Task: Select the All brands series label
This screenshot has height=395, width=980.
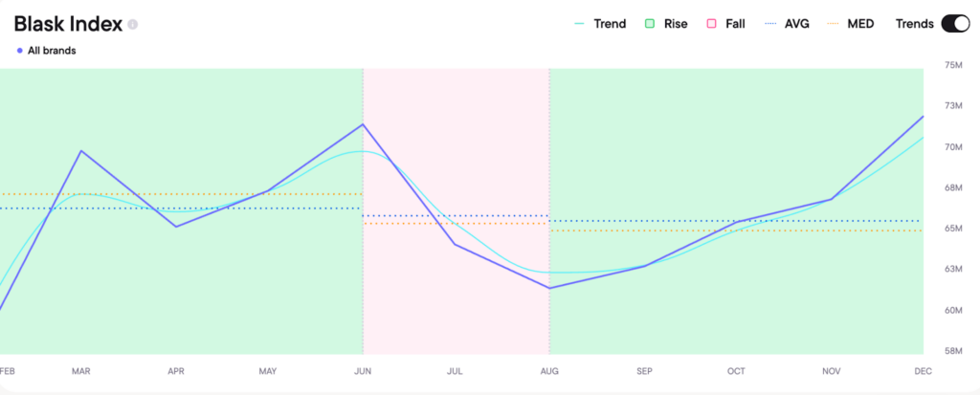Action: click(53, 51)
